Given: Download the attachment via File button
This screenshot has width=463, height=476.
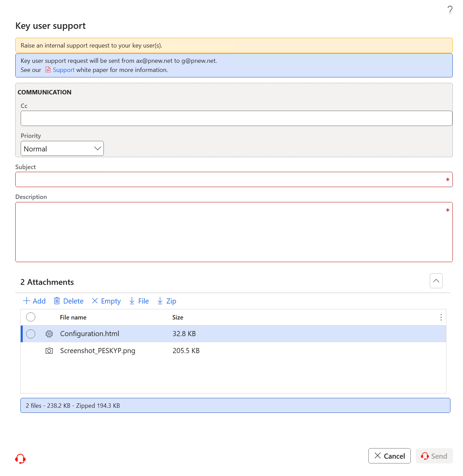Looking at the screenshot, I should 139,301.
